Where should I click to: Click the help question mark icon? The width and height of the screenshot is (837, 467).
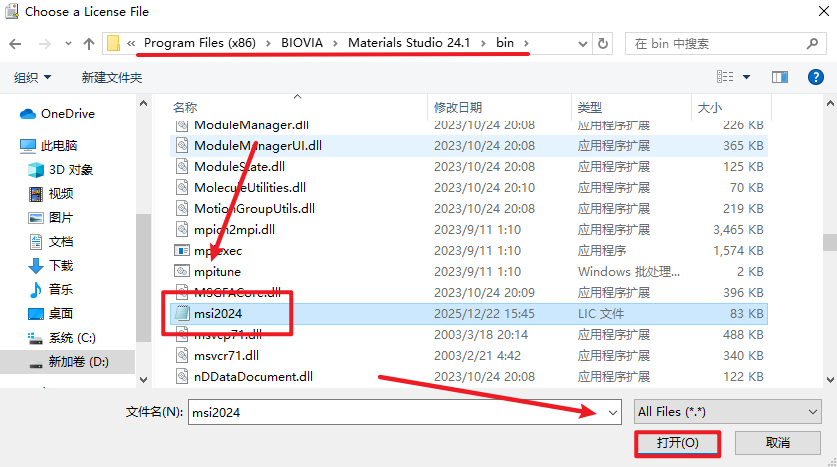pos(817,77)
